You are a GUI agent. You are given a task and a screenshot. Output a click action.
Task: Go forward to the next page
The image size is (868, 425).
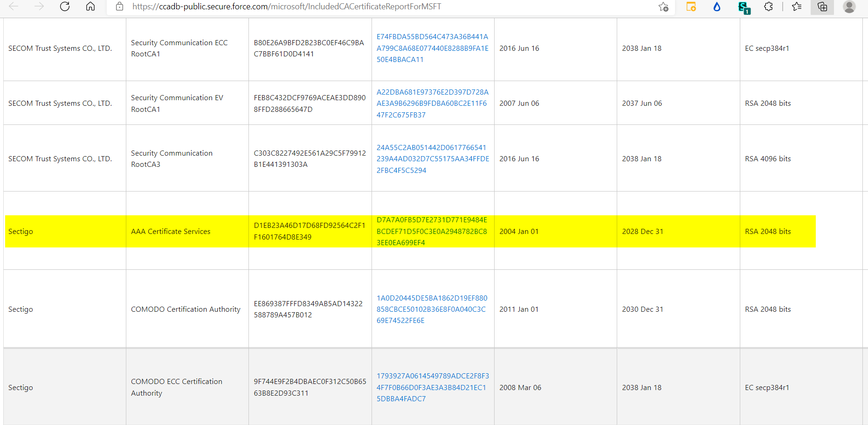(x=39, y=7)
